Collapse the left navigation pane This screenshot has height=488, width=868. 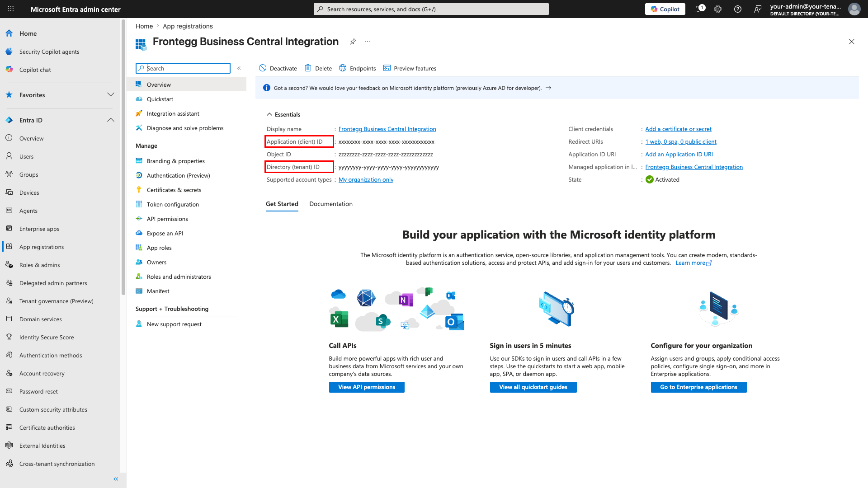coord(116,479)
